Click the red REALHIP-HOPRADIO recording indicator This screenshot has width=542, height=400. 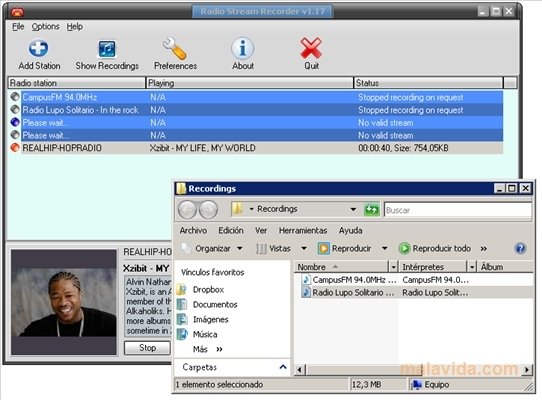15,148
